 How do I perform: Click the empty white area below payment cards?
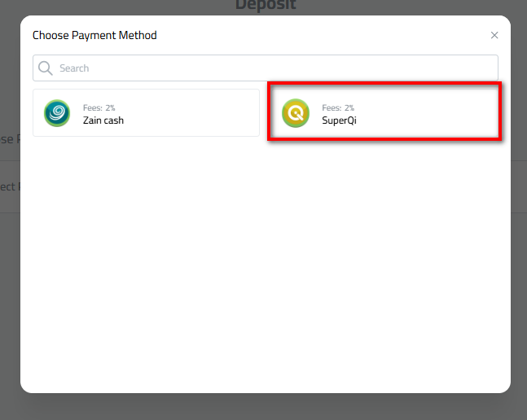[265, 269]
